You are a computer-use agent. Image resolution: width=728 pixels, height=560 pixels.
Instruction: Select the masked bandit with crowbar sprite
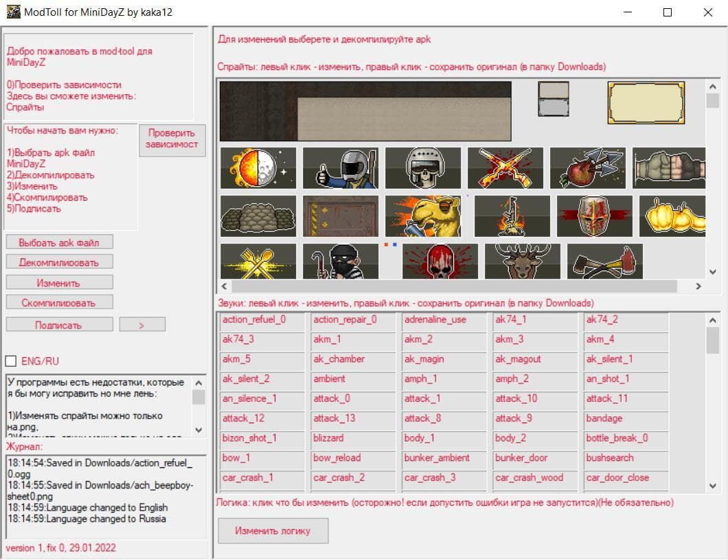[341, 261]
